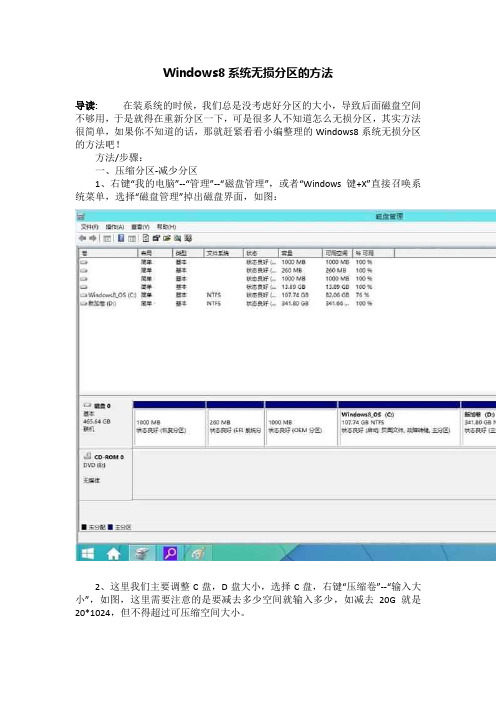
Task: Click the Back arrow in Disk Management toolbar
Action: (82, 238)
